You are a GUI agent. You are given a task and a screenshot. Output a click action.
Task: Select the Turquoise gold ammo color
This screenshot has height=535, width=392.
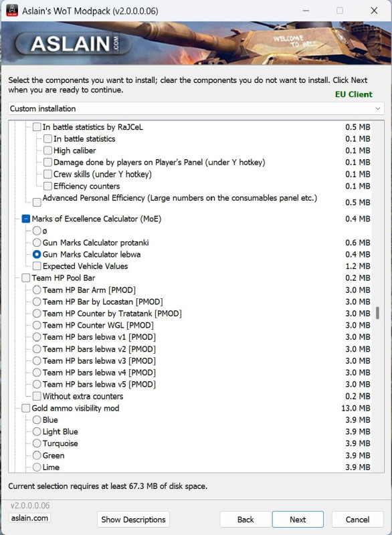coord(37,443)
